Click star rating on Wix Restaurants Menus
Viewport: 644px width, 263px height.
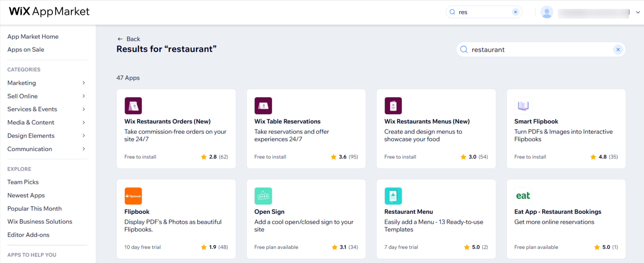point(474,157)
